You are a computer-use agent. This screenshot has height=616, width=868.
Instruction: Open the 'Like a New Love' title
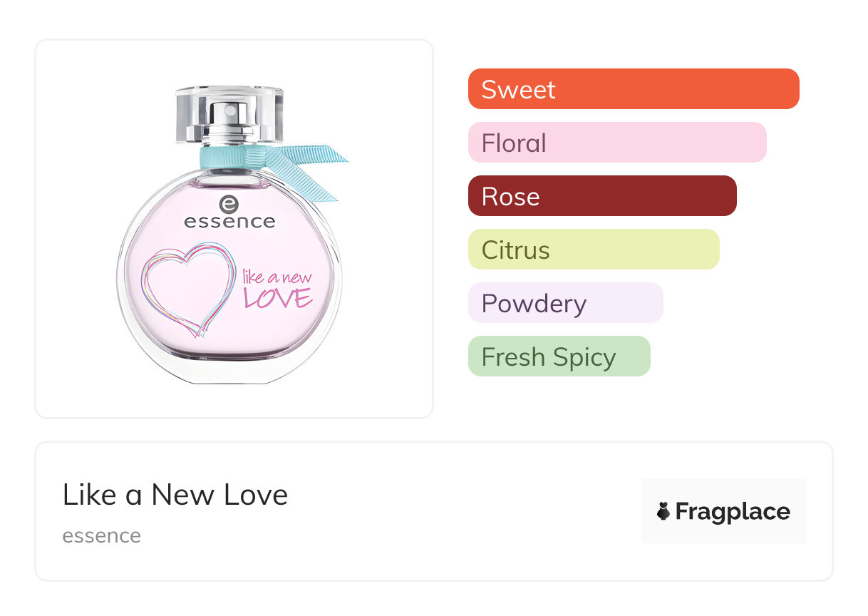pos(175,495)
